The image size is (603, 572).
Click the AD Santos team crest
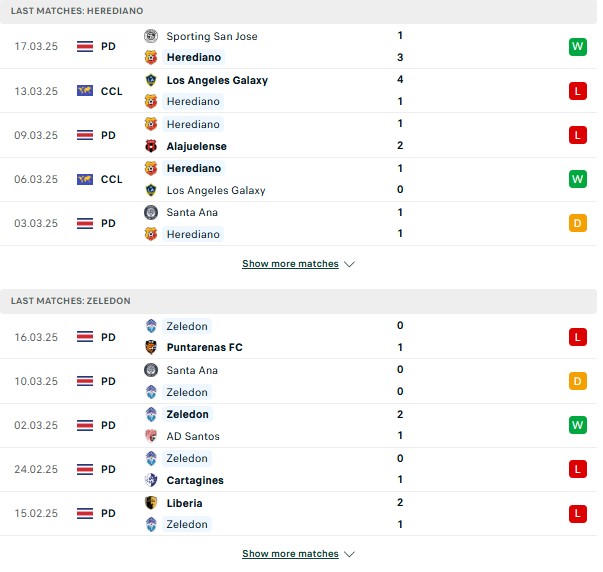pos(151,436)
